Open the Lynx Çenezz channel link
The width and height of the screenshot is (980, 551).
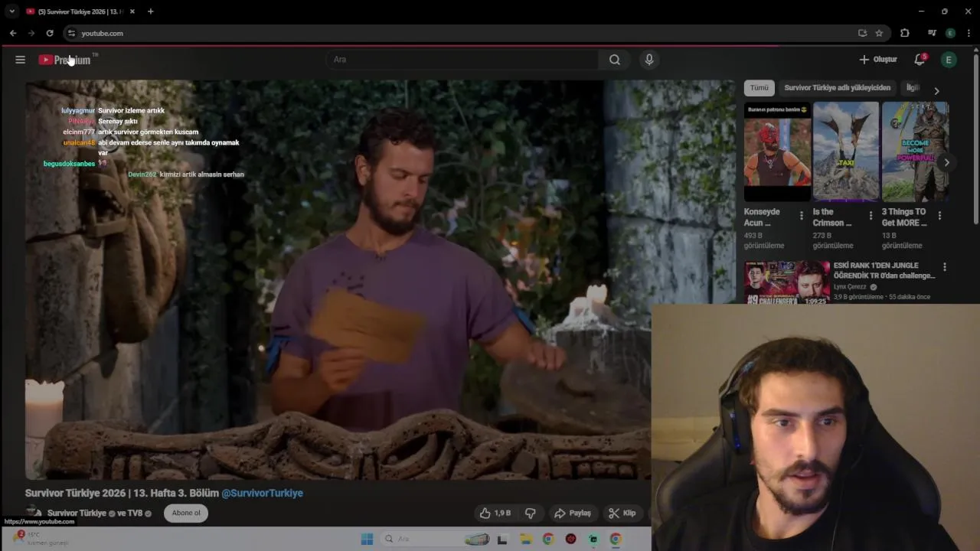pyautogui.click(x=850, y=287)
